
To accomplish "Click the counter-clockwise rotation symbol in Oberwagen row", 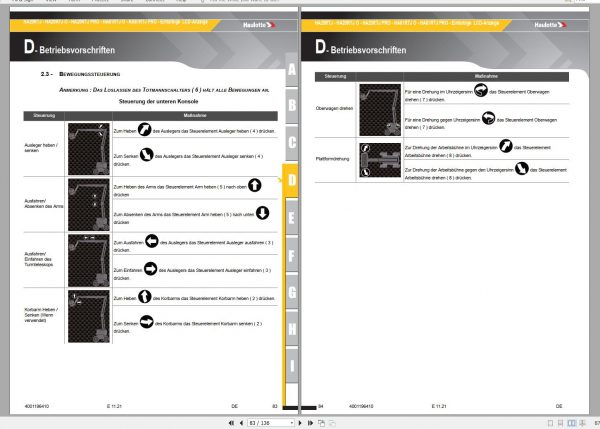I will point(488,118).
